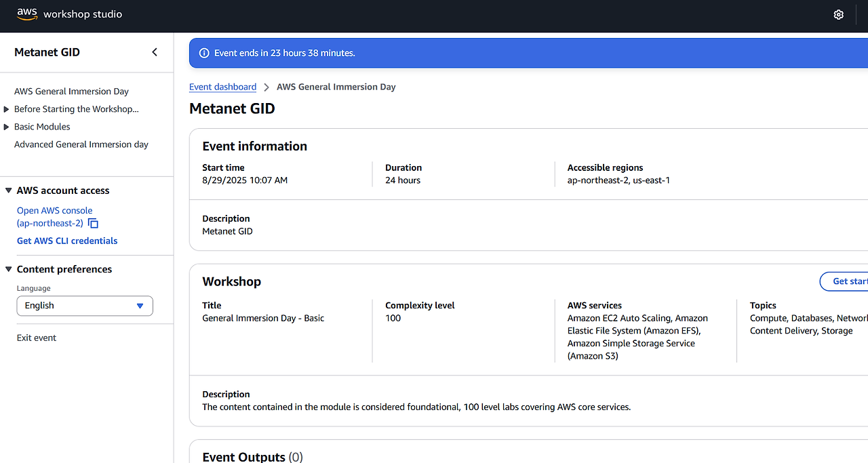The image size is (868, 463).
Task: Click breadcrumb text AWS General Immersion Day
Action: (336, 87)
